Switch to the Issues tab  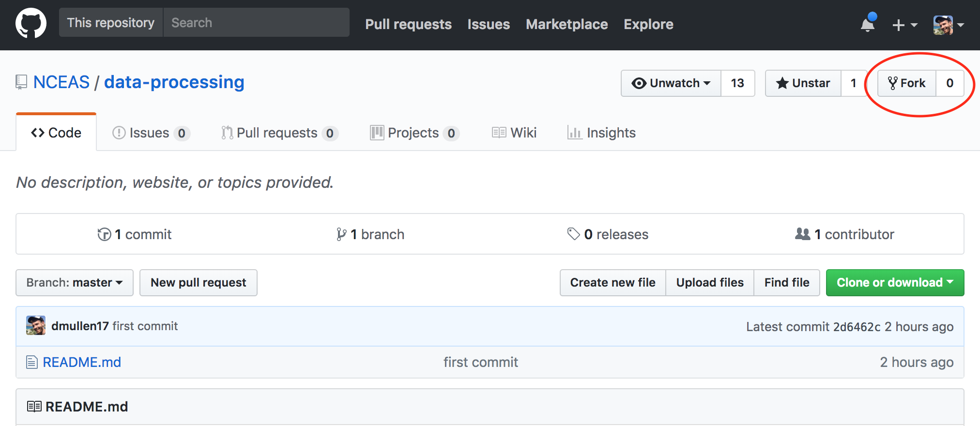pyautogui.click(x=150, y=133)
